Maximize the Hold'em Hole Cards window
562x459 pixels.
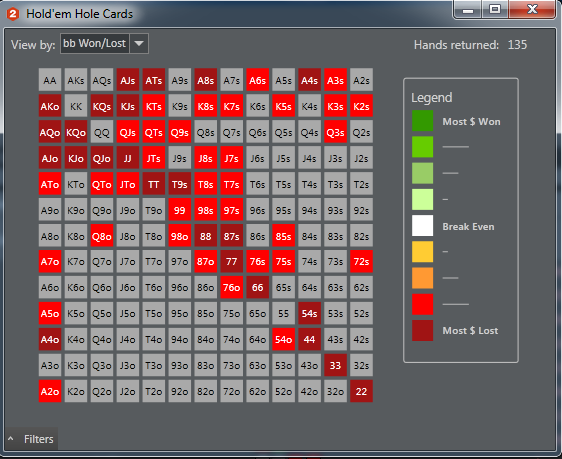[x=495, y=9]
